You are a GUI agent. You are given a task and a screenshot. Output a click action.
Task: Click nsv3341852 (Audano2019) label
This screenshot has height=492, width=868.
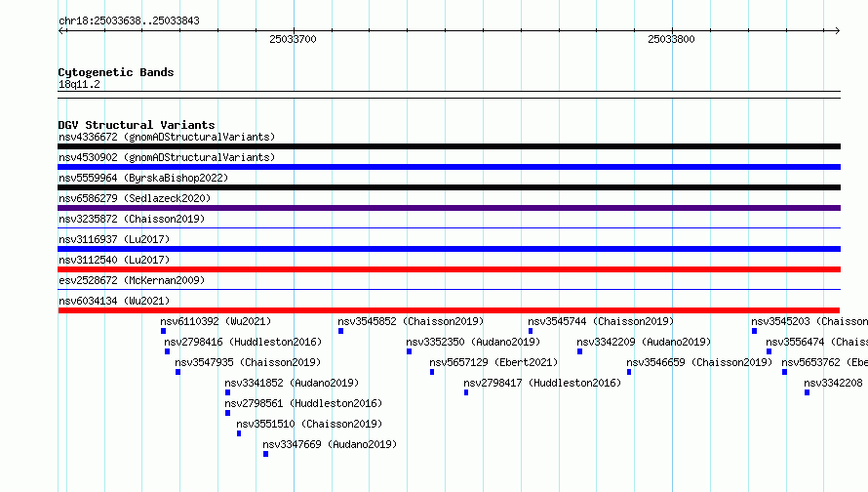pos(292,383)
